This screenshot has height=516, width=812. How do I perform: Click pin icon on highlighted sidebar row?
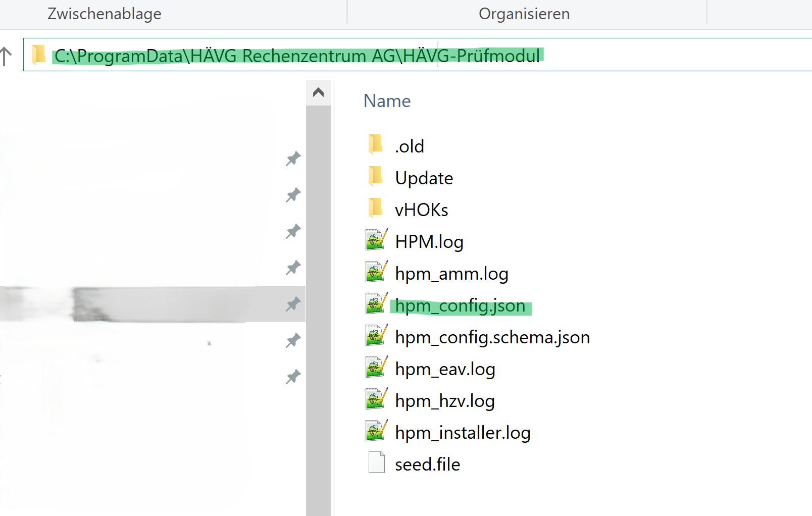[x=293, y=304]
